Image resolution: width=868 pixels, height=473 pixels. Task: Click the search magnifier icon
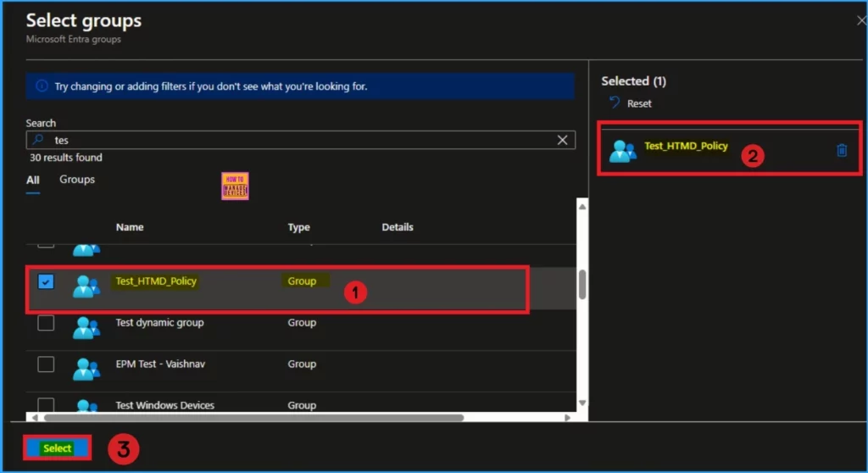pos(38,140)
